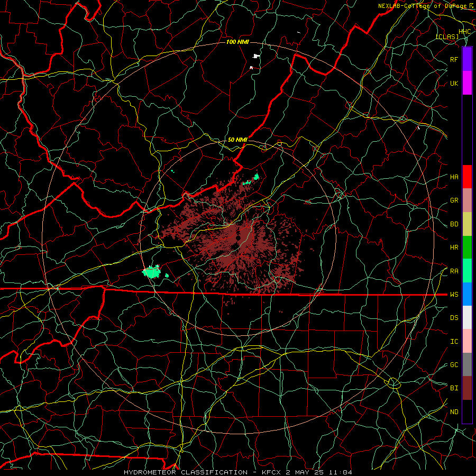This screenshot has height=476, width=476.
Task: Click the KFCX radar site identifier
Action: 271,472
